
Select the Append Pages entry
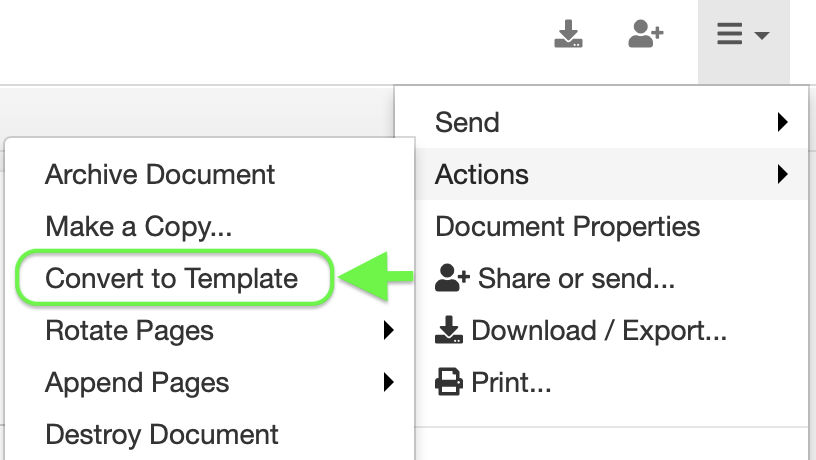tap(137, 382)
